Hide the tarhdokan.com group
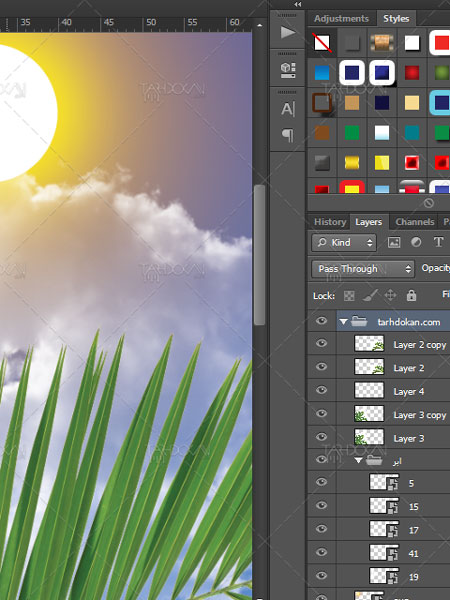The image size is (450, 600). pyautogui.click(x=321, y=320)
